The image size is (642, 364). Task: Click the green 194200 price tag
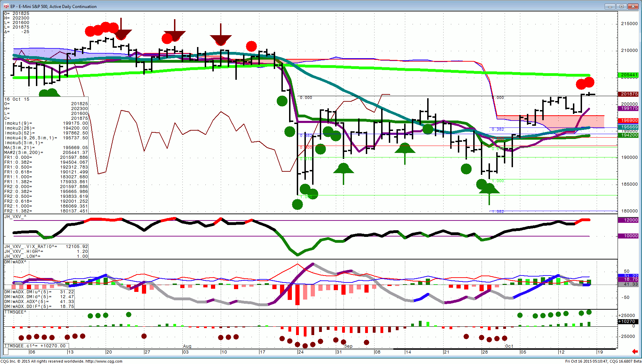pyautogui.click(x=628, y=135)
